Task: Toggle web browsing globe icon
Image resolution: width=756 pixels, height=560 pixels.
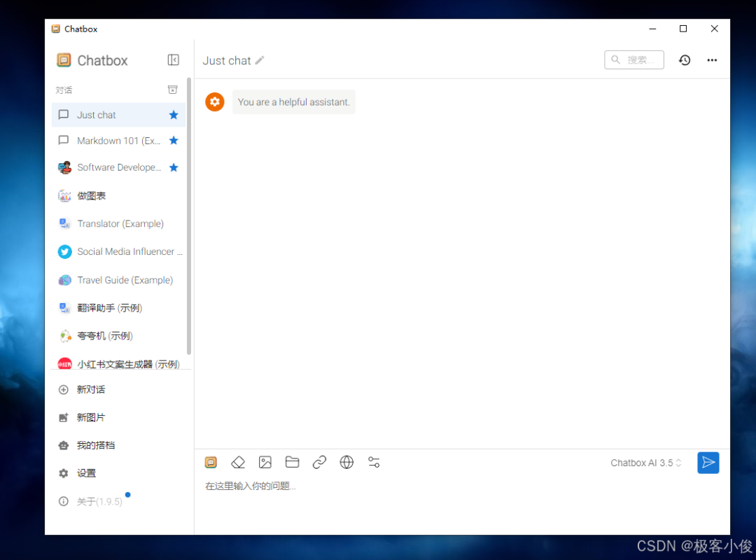Action: tap(346, 462)
